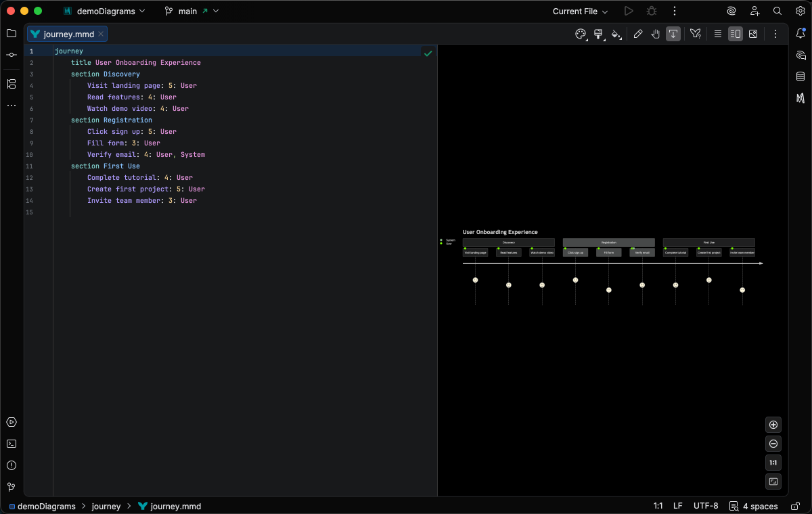Open the diagram theme palette picker

click(x=581, y=34)
